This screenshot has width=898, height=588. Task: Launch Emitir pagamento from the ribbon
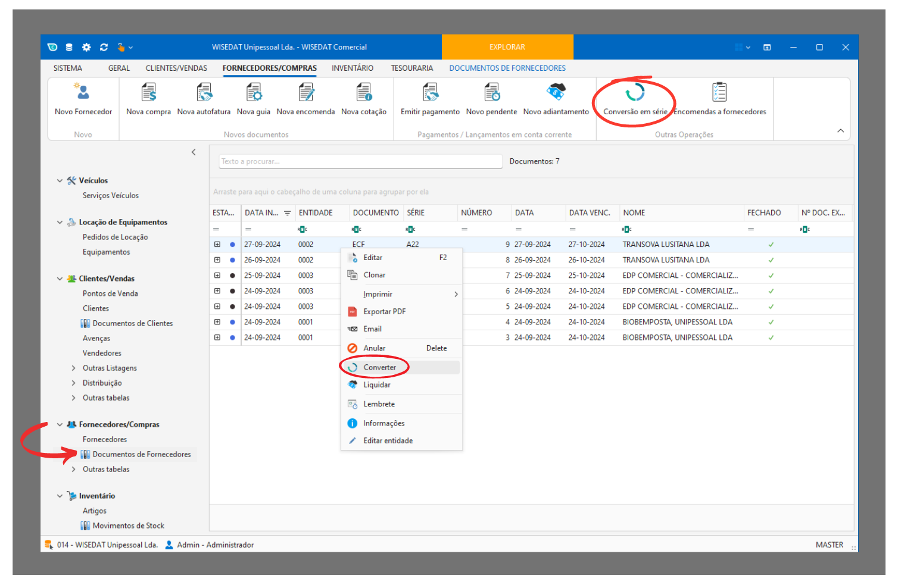pyautogui.click(x=430, y=93)
